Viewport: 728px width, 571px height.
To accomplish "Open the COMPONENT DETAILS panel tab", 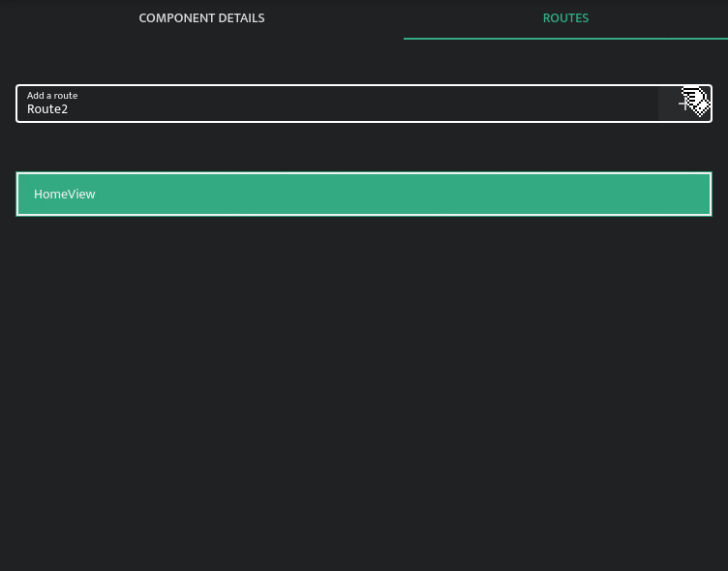I will (x=201, y=18).
